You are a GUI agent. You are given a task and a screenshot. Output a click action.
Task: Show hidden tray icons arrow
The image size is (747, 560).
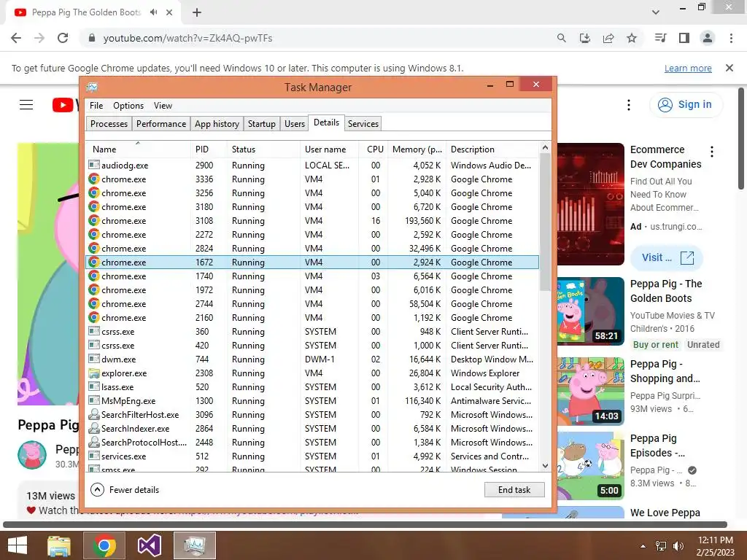coord(643,546)
